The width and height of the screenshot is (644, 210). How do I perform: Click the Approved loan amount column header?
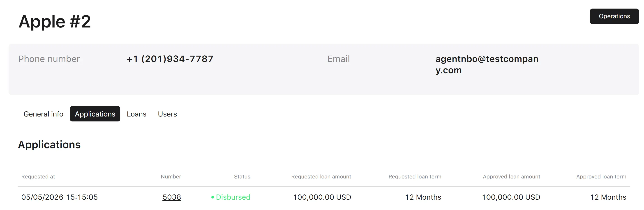pos(512,177)
